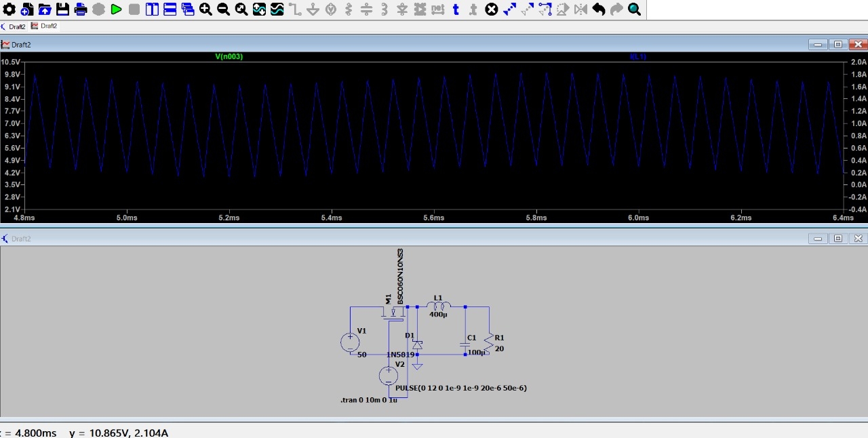The height and width of the screenshot is (438, 868).
Task: Place a voltage source component
Action: pyautogui.click(x=331, y=9)
